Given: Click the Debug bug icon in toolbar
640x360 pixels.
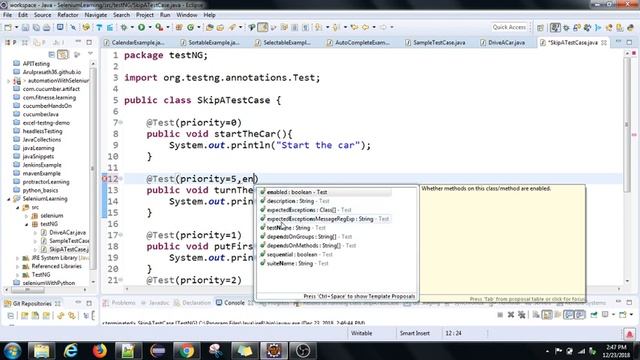Looking at the screenshot, I should (x=124, y=27).
